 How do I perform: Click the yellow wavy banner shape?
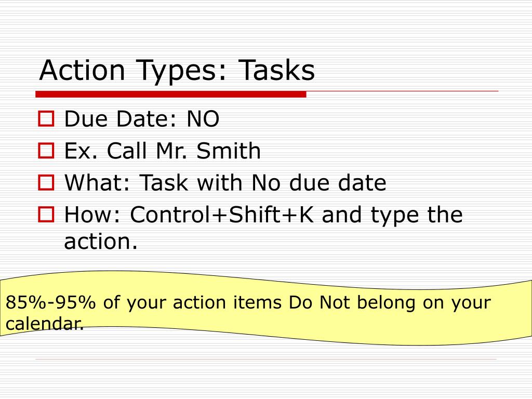266,308
